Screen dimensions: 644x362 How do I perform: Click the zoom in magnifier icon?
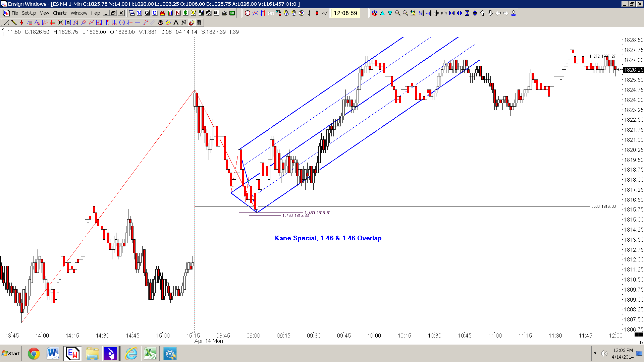pyautogui.click(x=397, y=13)
